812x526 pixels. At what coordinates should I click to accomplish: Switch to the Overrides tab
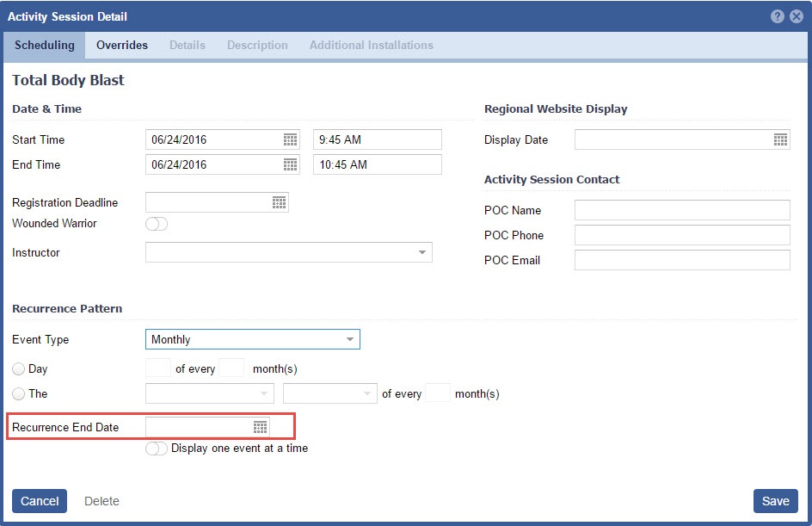pyautogui.click(x=122, y=45)
